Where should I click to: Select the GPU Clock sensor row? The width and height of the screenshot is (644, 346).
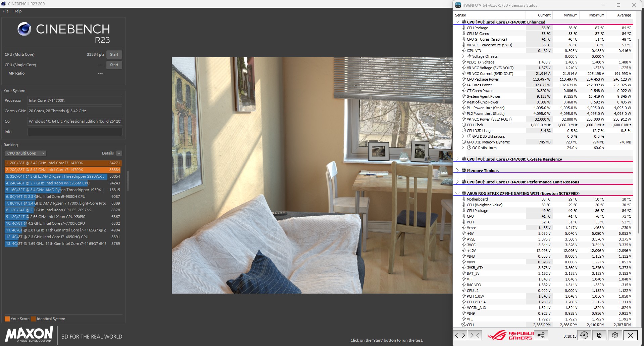point(544,125)
